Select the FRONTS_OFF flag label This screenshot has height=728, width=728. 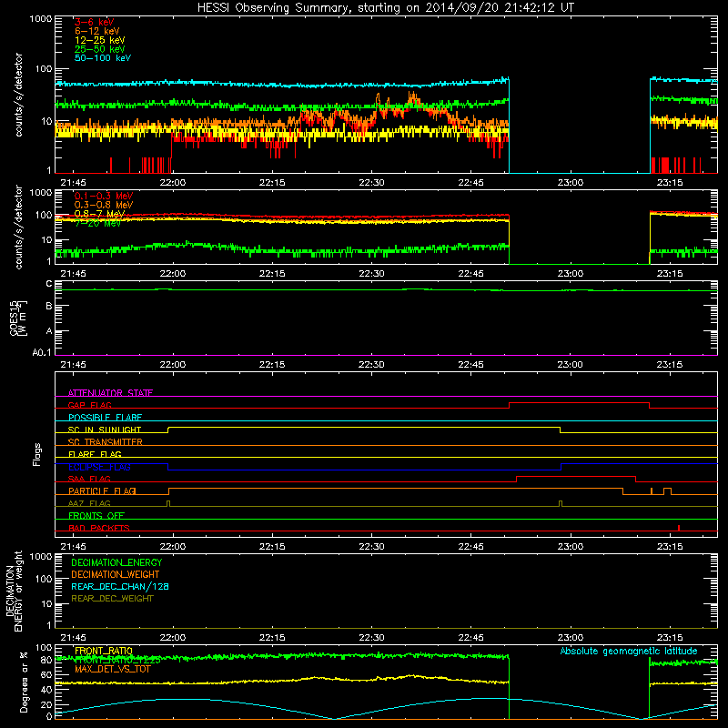pos(96,516)
